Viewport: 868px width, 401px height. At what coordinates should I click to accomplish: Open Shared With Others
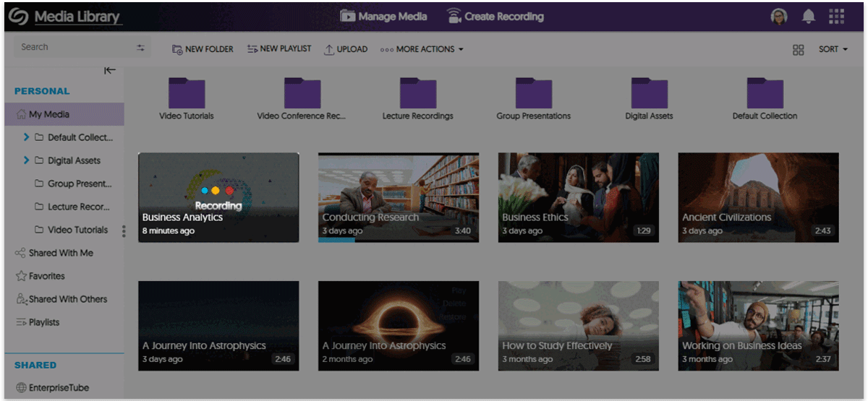(x=61, y=299)
